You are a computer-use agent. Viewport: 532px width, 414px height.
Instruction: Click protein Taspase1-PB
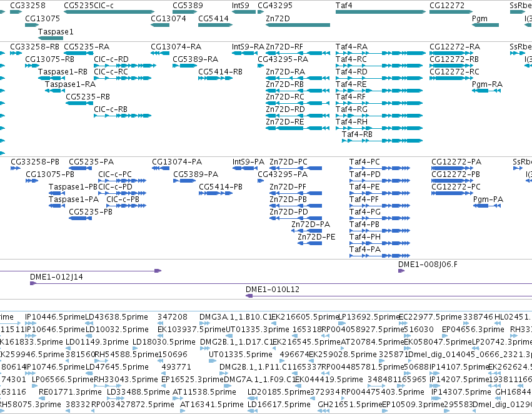[x=73, y=187]
